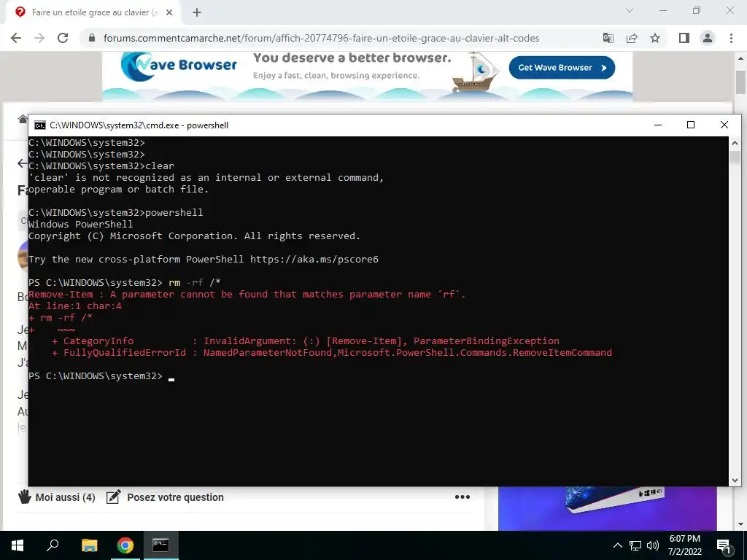Open the Windows Start menu

18,545
